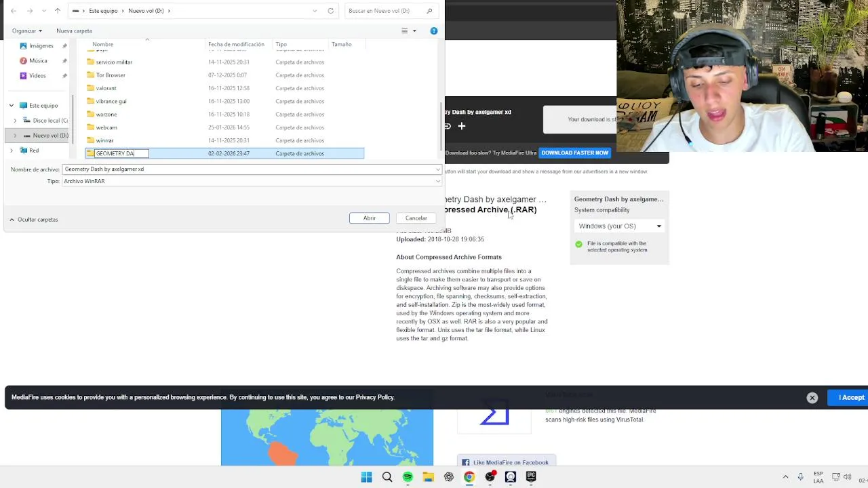Go back in the file dialog

click(14, 11)
